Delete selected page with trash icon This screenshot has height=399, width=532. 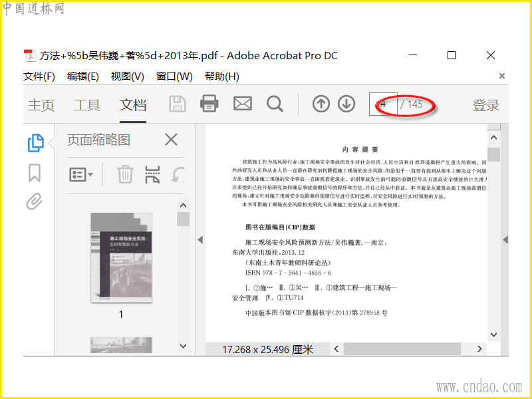click(x=125, y=174)
